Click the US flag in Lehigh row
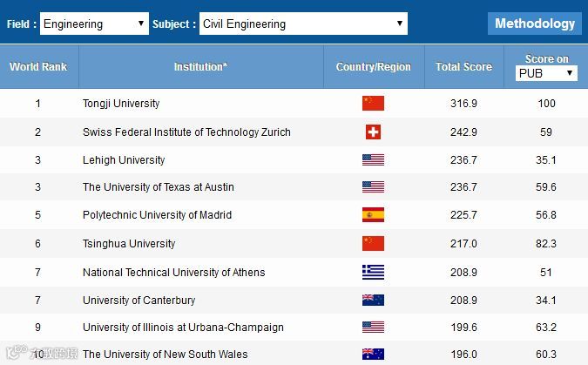This screenshot has height=365, width=588. (373, 160)
